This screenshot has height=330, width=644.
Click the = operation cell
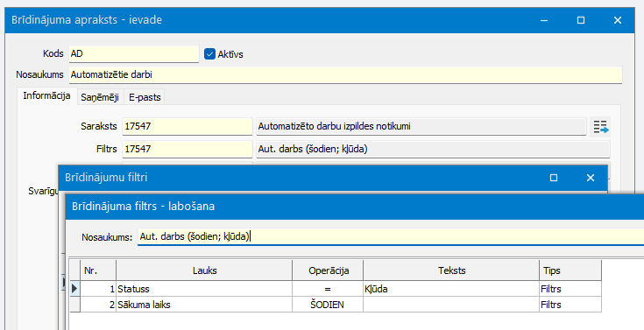pyautogui.click(x=329, y=289)
